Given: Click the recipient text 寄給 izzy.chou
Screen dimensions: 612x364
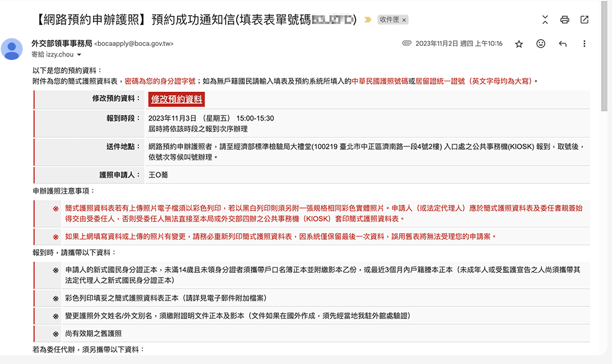Looking at the screenshot, I should [x=52, y=54].
